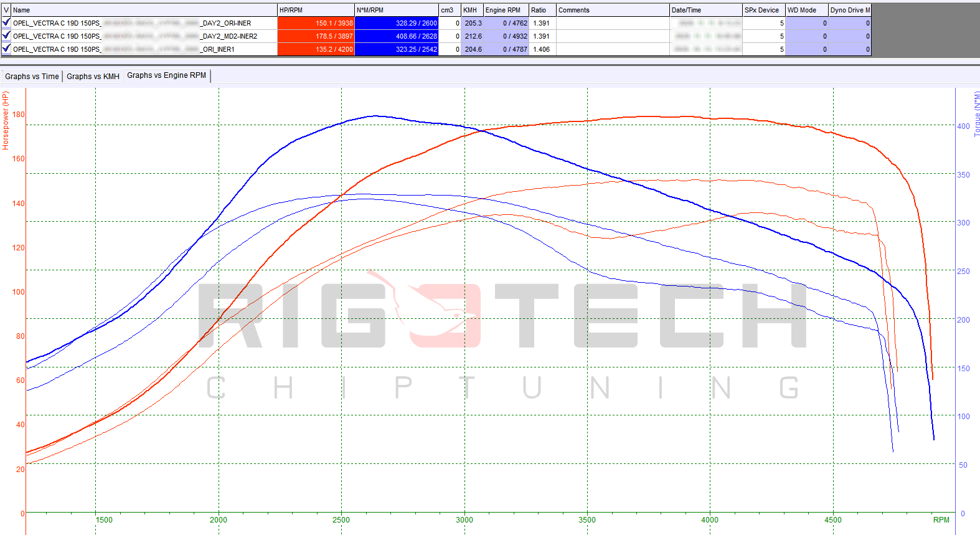Click the KMH value 205.3
Viewport: 980px width, 535px height.
point(472,23)
